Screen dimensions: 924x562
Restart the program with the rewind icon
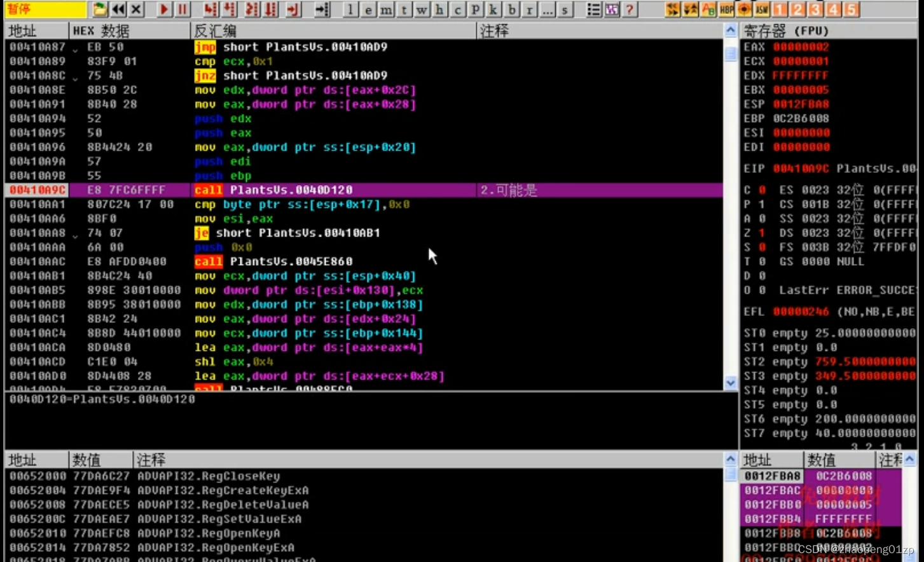118,10
